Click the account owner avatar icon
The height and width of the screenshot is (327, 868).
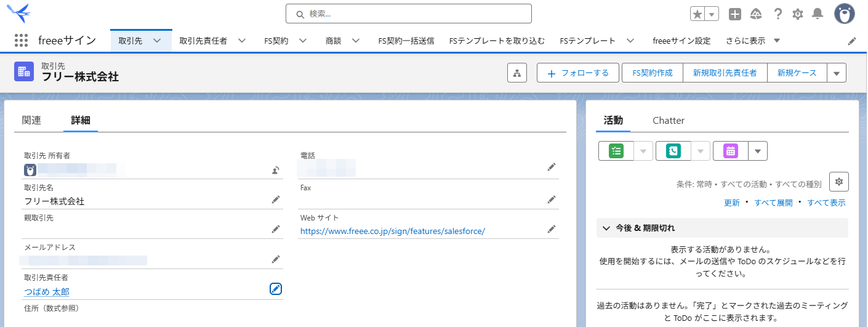[30, 170]
